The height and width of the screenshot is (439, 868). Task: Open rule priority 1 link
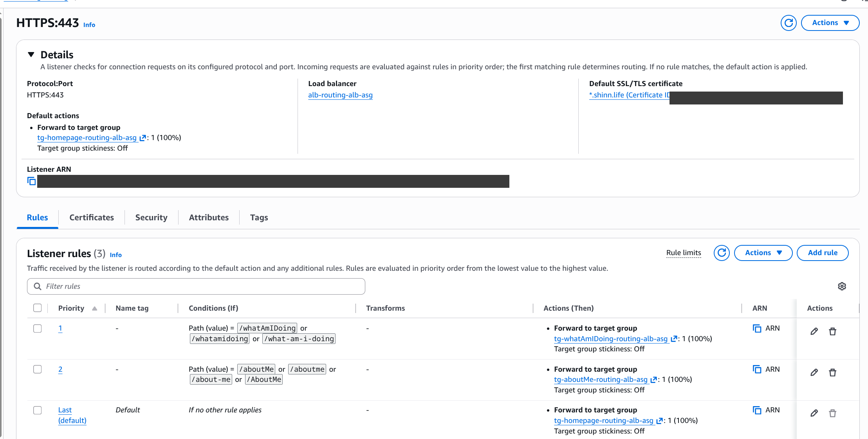[60, 328]
